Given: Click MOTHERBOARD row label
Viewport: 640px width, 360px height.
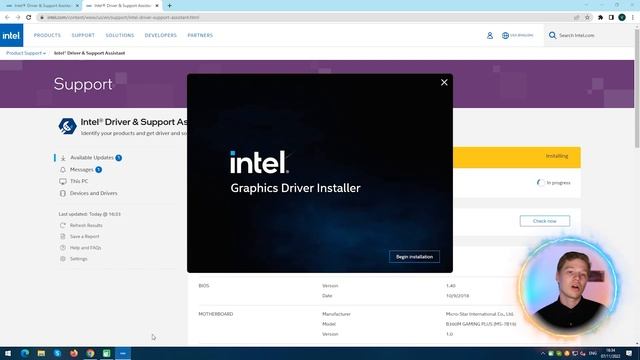Looking at the screenshot, I should coord(216,314).
